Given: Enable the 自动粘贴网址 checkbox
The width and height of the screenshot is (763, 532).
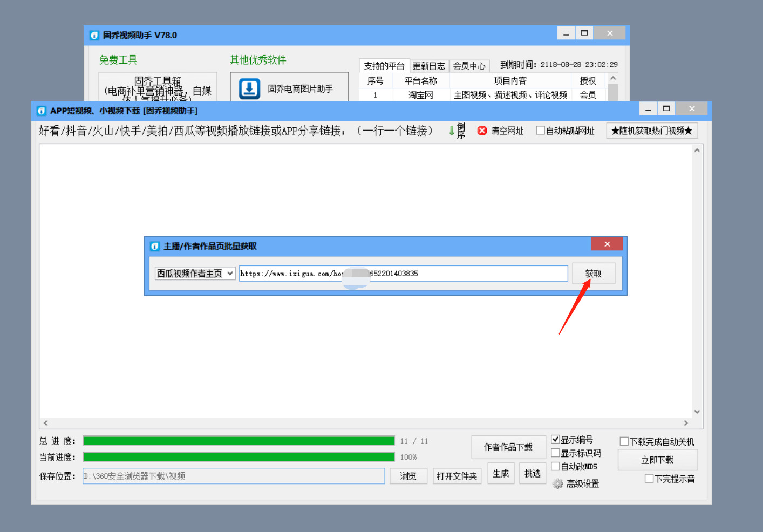Looking at the screenshot, I should tap(540, 130).
